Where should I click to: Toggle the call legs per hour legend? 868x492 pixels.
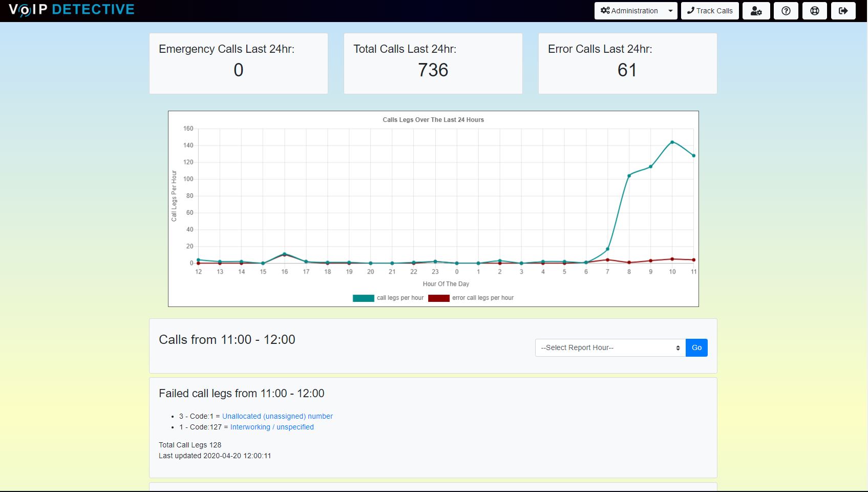pos(388,298)
